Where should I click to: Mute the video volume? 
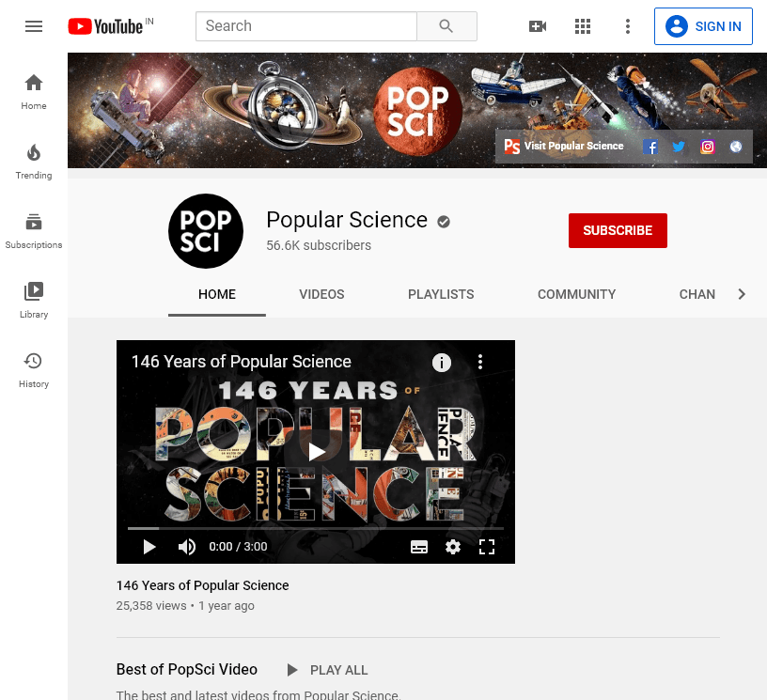(186, 547)
